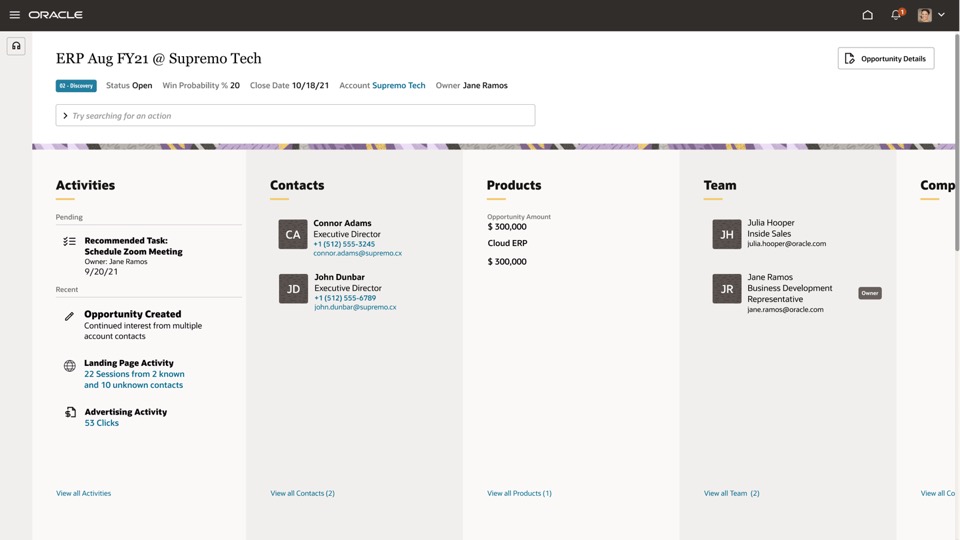Click the ERP Aug FY21 @ Supremo Tech title
Screen dimensions: 960x540
159,59
